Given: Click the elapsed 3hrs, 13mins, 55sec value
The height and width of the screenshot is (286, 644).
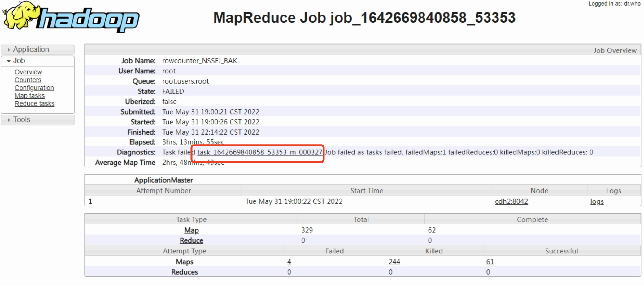Looking at the screenshot, I should click(193, 142).
